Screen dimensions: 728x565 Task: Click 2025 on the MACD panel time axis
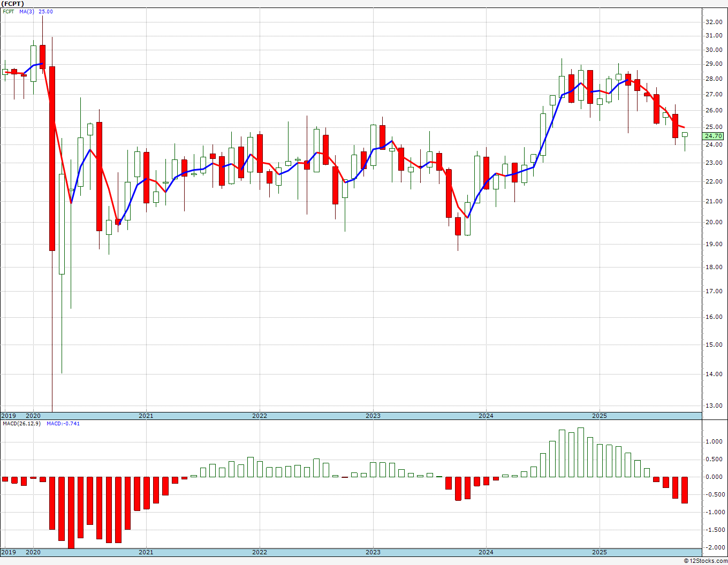point(600,552)
